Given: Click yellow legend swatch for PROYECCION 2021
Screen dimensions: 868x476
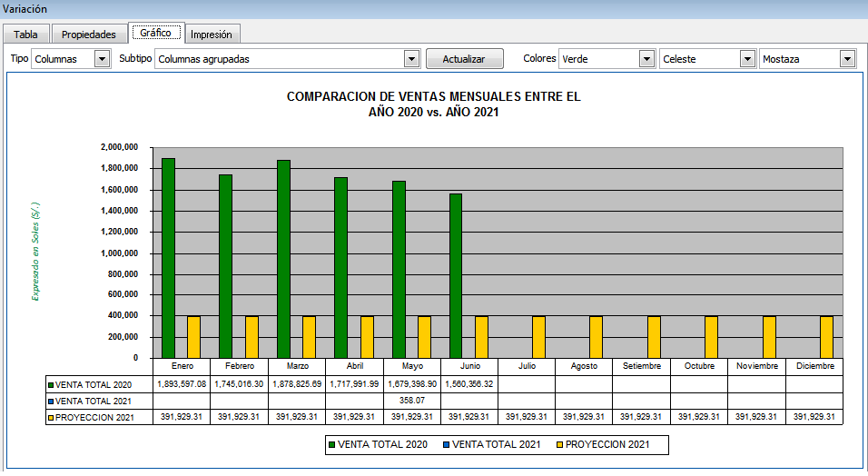Looking at the screenshot, I should [x=559, y=444].
